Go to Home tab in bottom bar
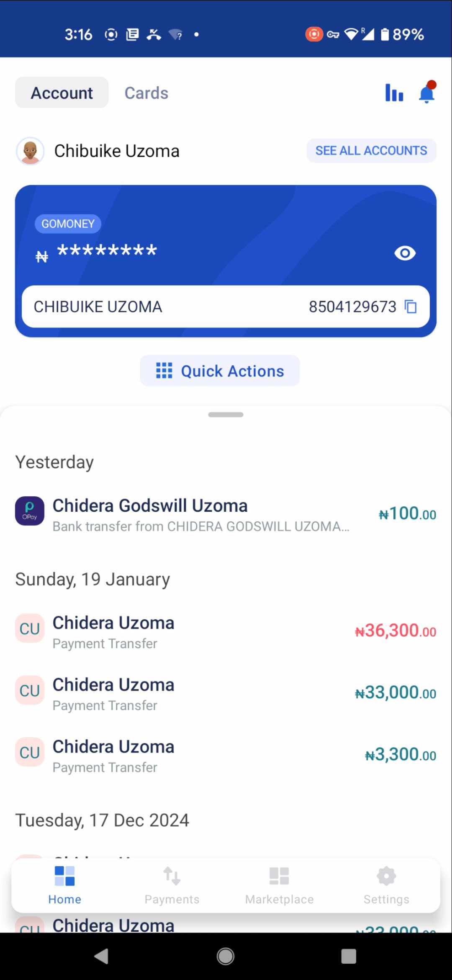The height and width of the screenshot is (980, 452). click(x=64, y=885)
